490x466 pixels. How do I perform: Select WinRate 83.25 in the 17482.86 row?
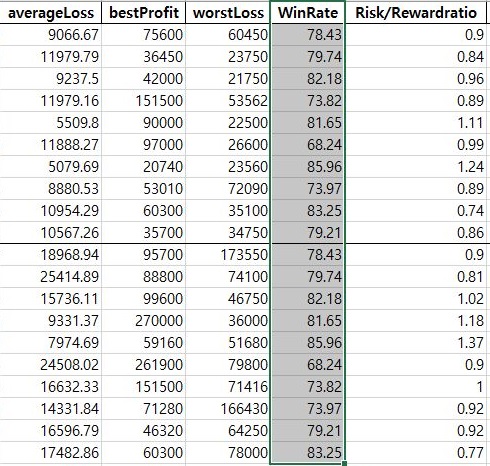307,453
